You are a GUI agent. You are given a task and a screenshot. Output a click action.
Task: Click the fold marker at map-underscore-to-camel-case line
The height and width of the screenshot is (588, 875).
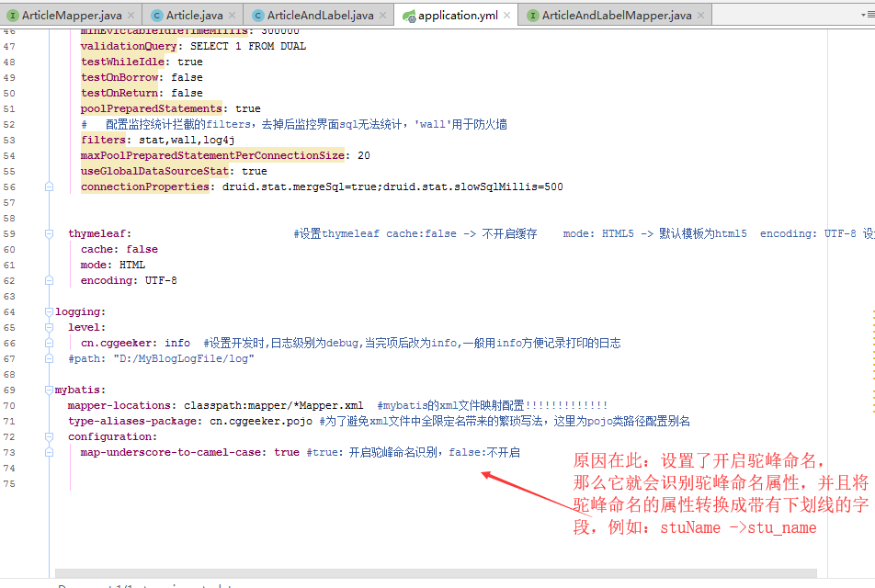[x=49, y=452]
